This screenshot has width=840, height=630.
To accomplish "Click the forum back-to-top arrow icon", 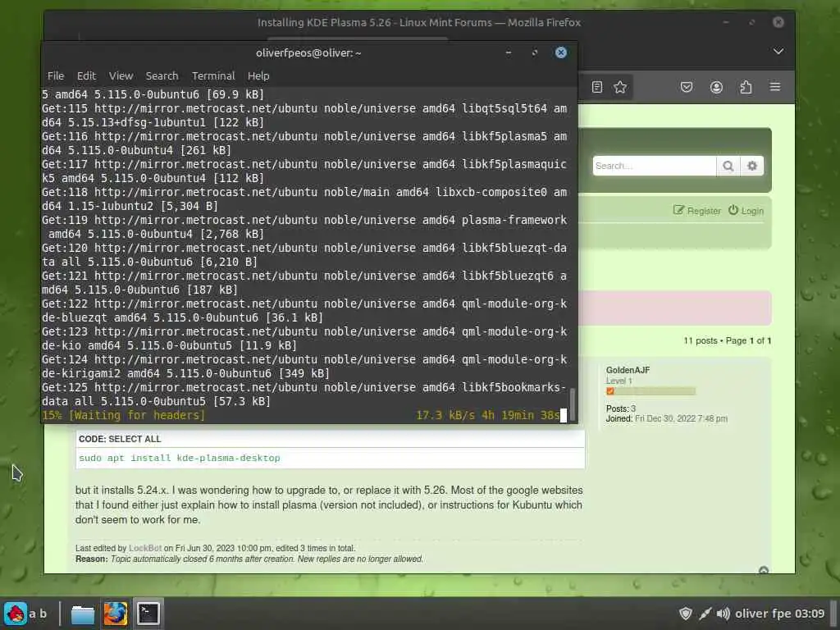I will 764,571.
